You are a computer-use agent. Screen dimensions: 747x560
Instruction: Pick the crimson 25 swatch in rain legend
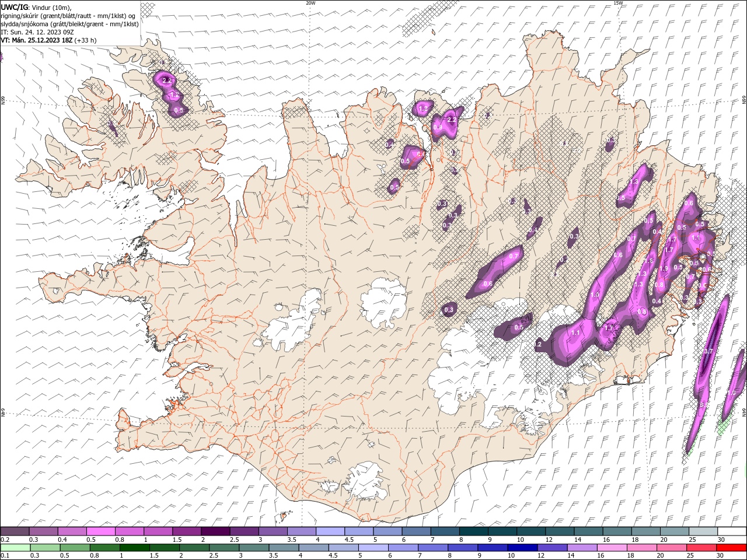[701, 548]
